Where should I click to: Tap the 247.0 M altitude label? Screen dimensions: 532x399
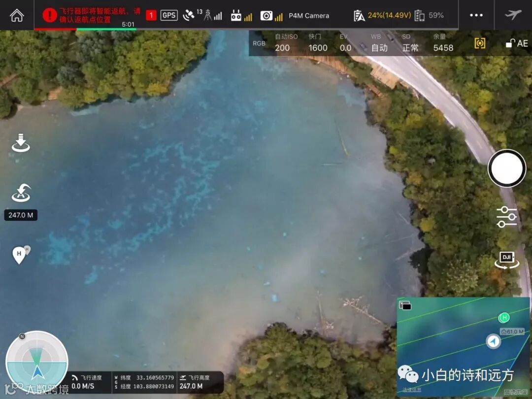click(21, 215)
